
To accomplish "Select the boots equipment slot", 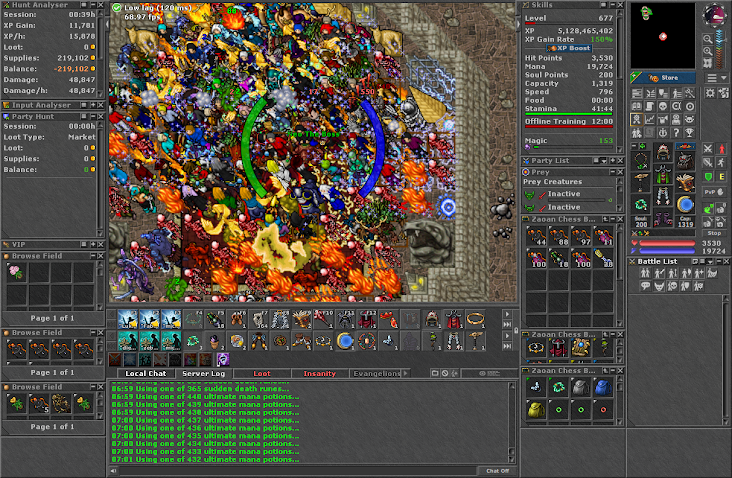I will pyautogui.click(x=663, y=218).
